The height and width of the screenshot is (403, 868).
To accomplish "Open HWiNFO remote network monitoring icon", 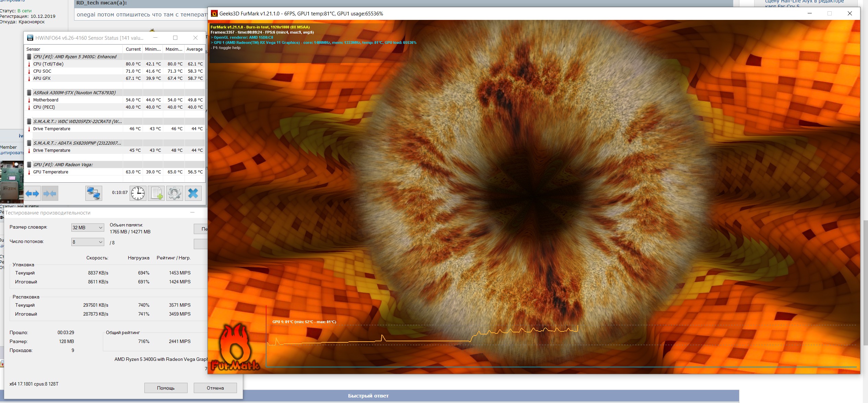I will [x=94, y=193].
